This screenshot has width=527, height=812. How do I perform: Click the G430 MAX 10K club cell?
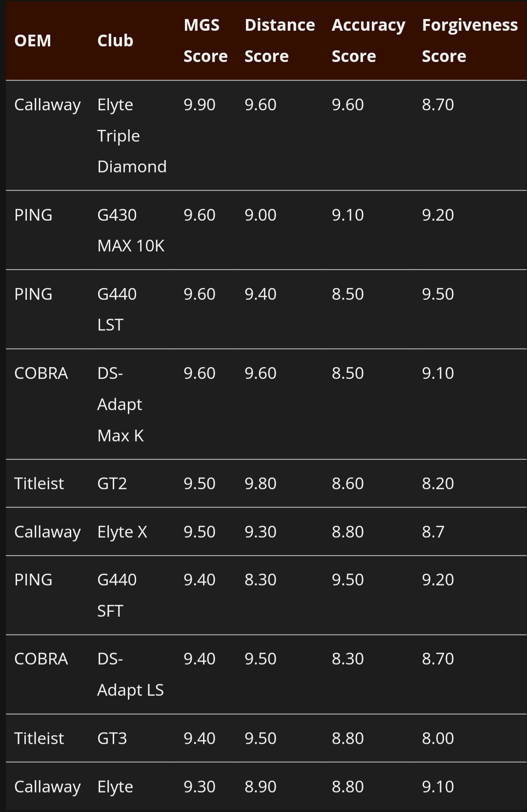pos(131,230)
